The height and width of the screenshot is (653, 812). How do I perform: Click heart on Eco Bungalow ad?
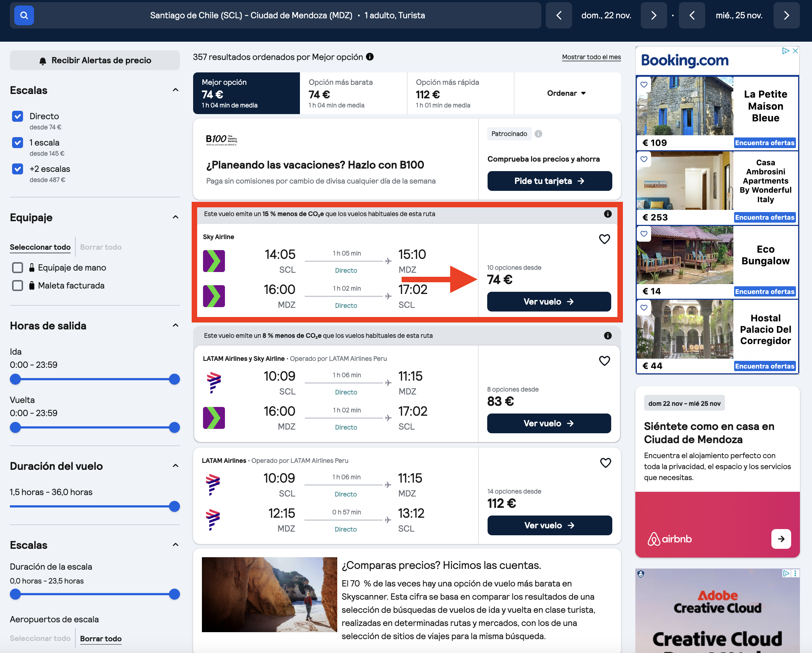pos(644,233)
